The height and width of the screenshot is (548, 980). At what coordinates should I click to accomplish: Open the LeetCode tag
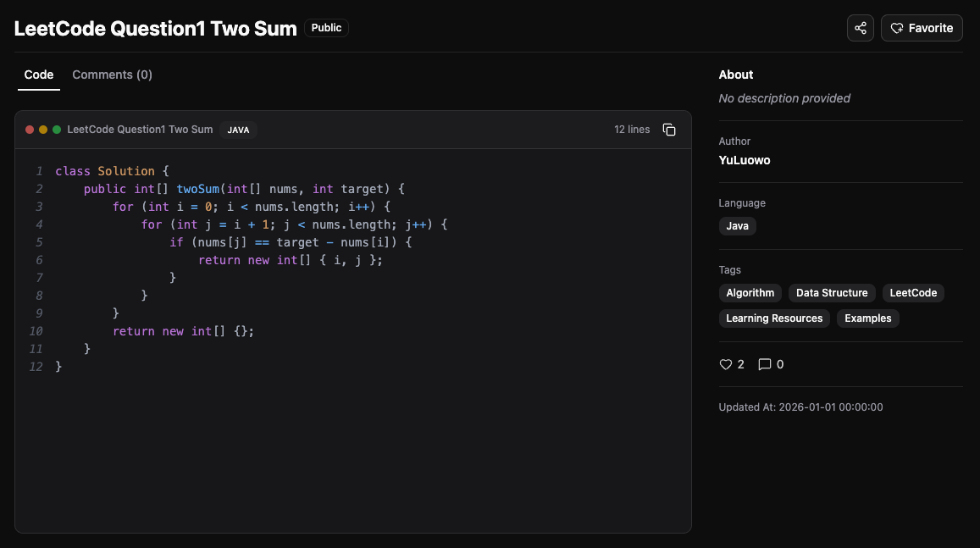click(x=912, y=293)
